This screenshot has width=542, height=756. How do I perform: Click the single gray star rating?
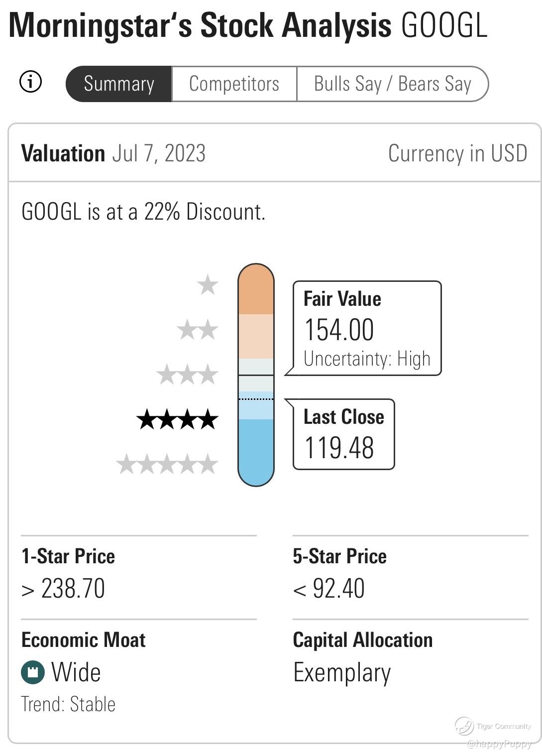208,285
